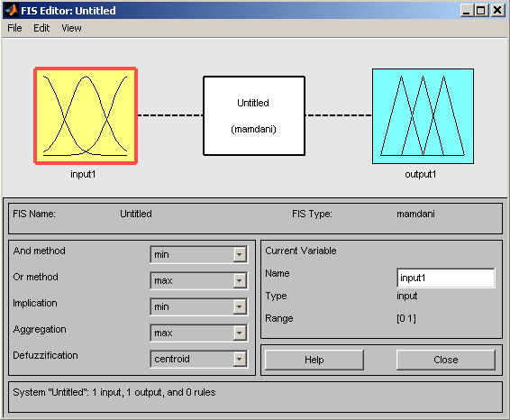Image resolution: width=510 pixels, height=420 pixels.
Task: Close the FIS Editor window
Action: pyautogui.click(x=497, y=11)
